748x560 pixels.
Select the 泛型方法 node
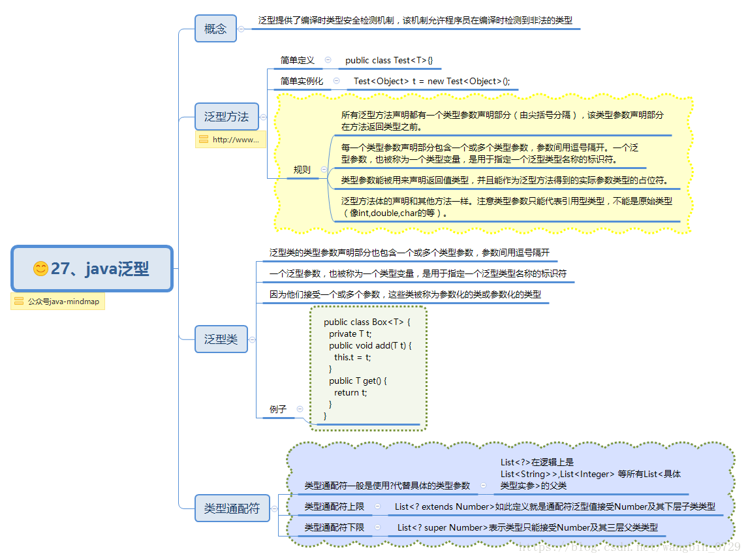pos(226,116)
